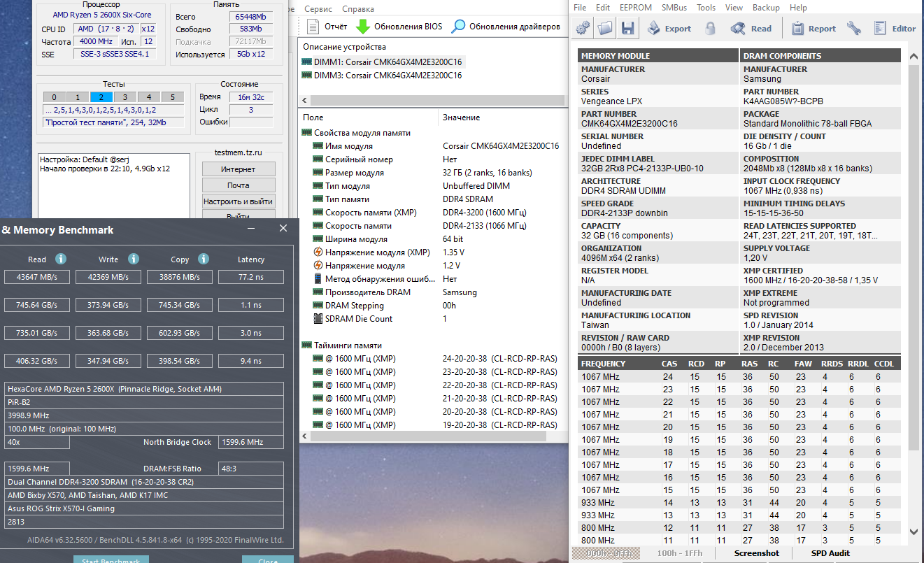The height and width of the screenshot is (563, 924).
Task: Click the floppy disk save icon
Action: click(x=627, y=28)
